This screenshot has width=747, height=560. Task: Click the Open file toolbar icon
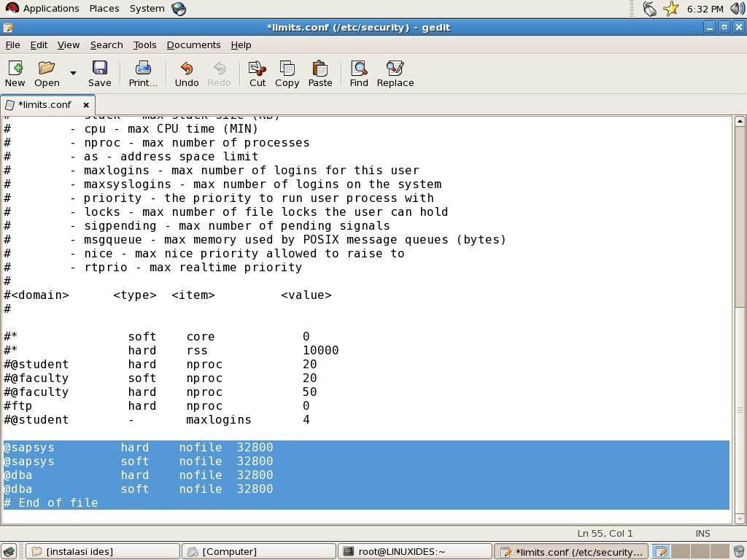[47, 74]
